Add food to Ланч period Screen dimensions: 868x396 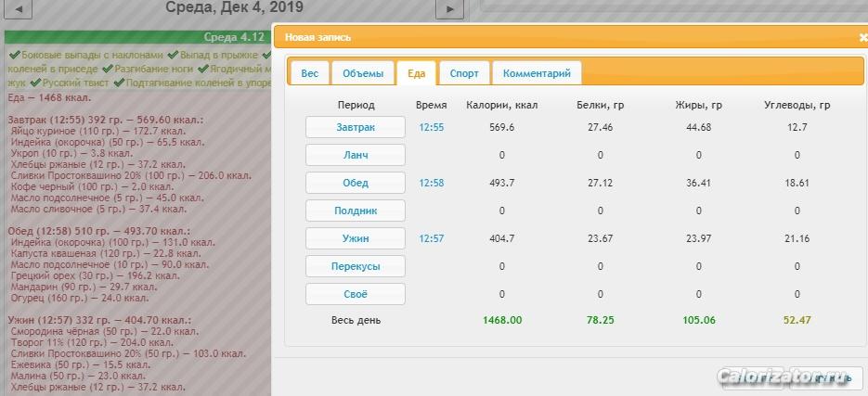(356, 155)
